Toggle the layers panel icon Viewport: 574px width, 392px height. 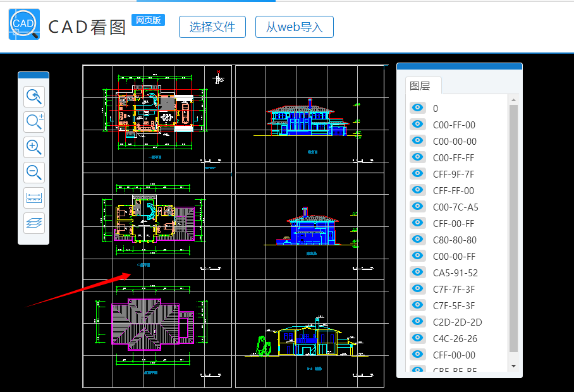(34, 223)
